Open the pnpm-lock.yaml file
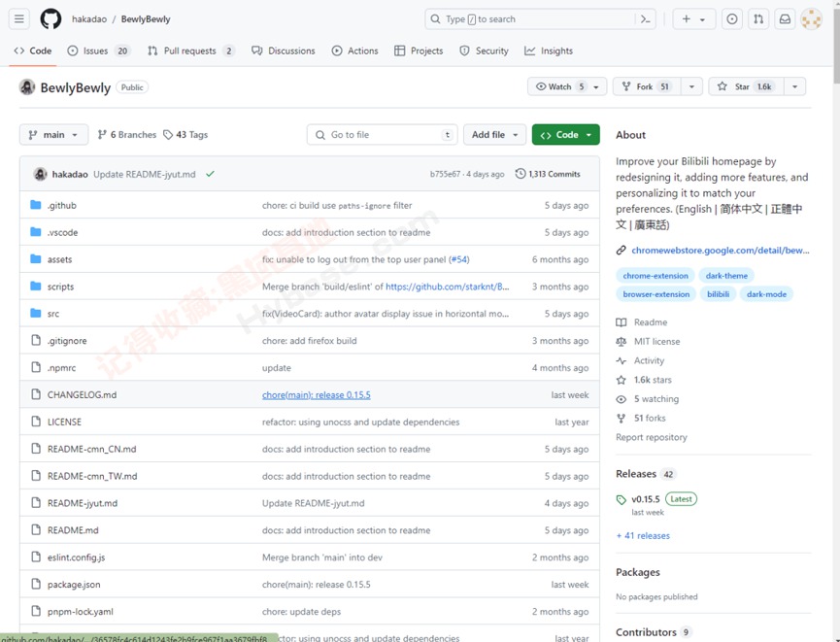 (81, 612)
